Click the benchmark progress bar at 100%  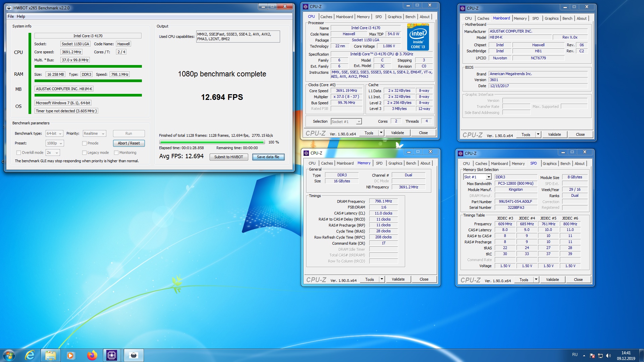pos(212,142)
